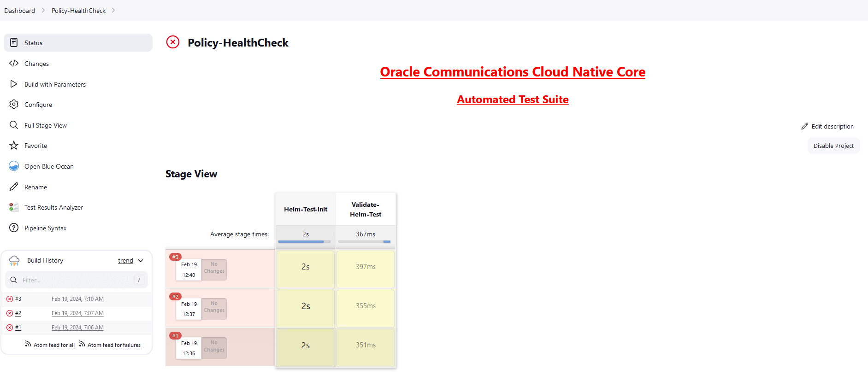Screen dimensions: 868x375
Task: Click the Build with Parameters play icon
Action: click(14, 84)
